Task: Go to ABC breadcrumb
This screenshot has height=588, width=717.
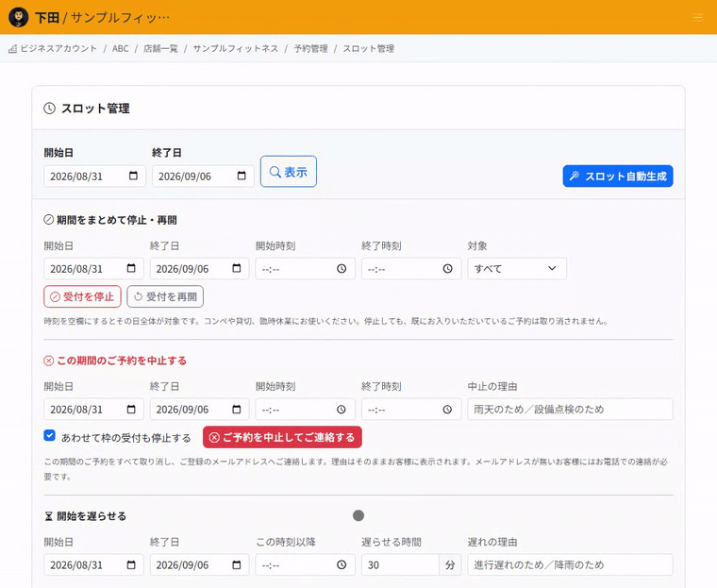Action: pyautogui.click(x=120, y=48)
